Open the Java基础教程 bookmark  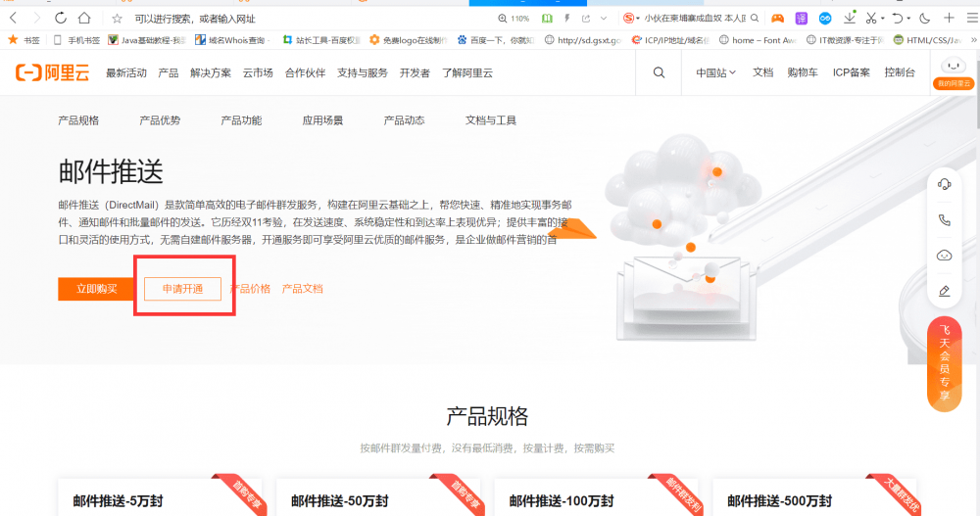[x=148, y=40]
